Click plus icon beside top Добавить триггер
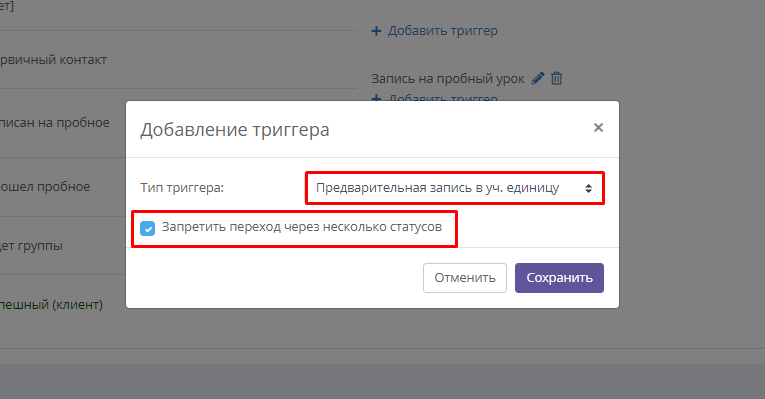This screenshot has width=765, height=399. (376, 31)
